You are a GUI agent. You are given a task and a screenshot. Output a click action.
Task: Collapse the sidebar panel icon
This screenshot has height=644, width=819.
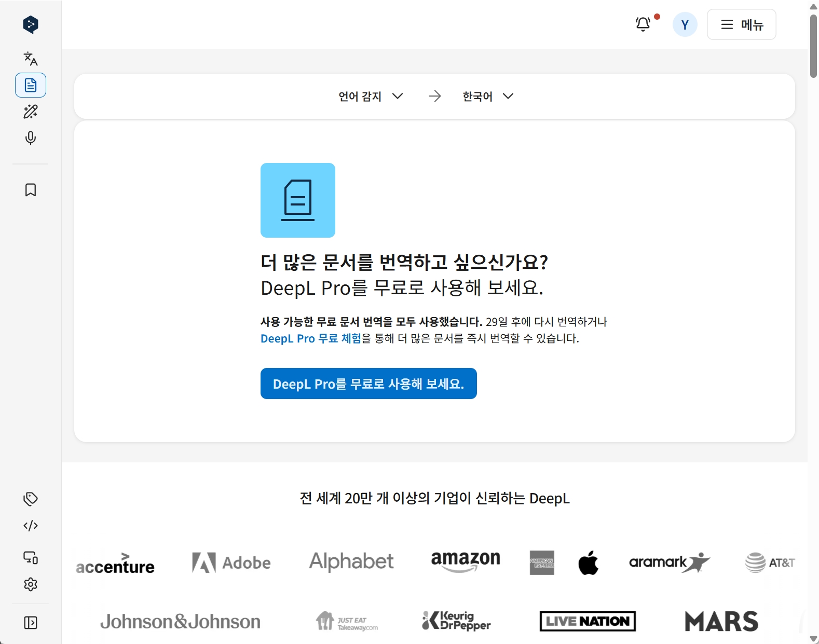(31, 623)
